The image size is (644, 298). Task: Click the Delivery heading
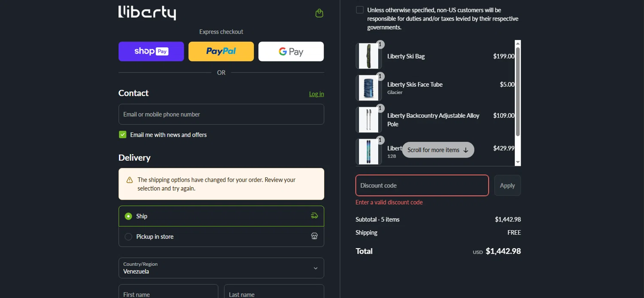click(134, 158)
